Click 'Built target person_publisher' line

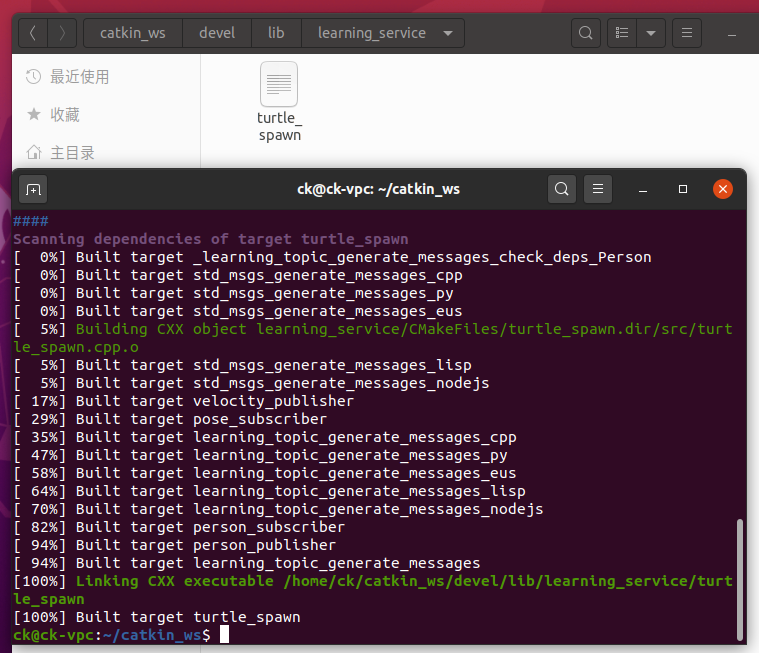[175, 545]
